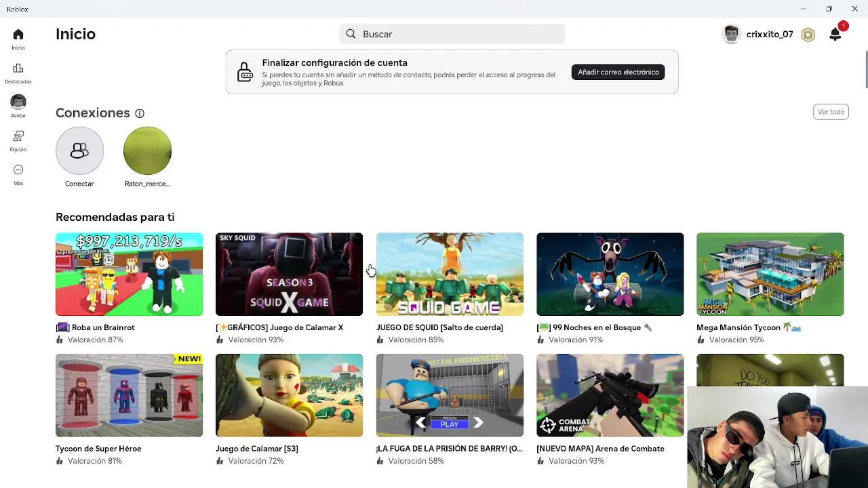Click the rating icon under Juego de Calamar [S3]
Image resolution: width=868 pixels, height=488 pixels.
(220, 461)
